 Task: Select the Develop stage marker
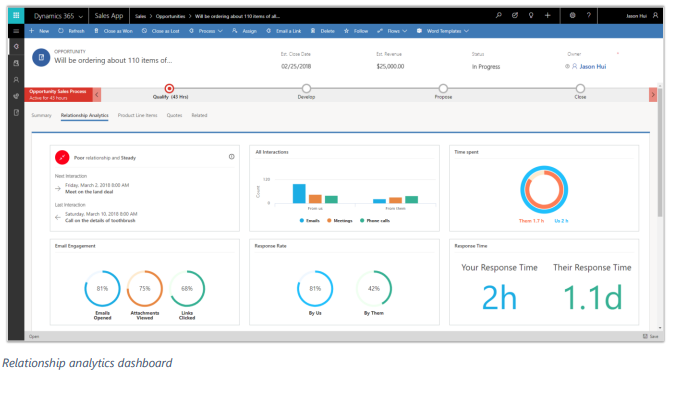(307, 89)
